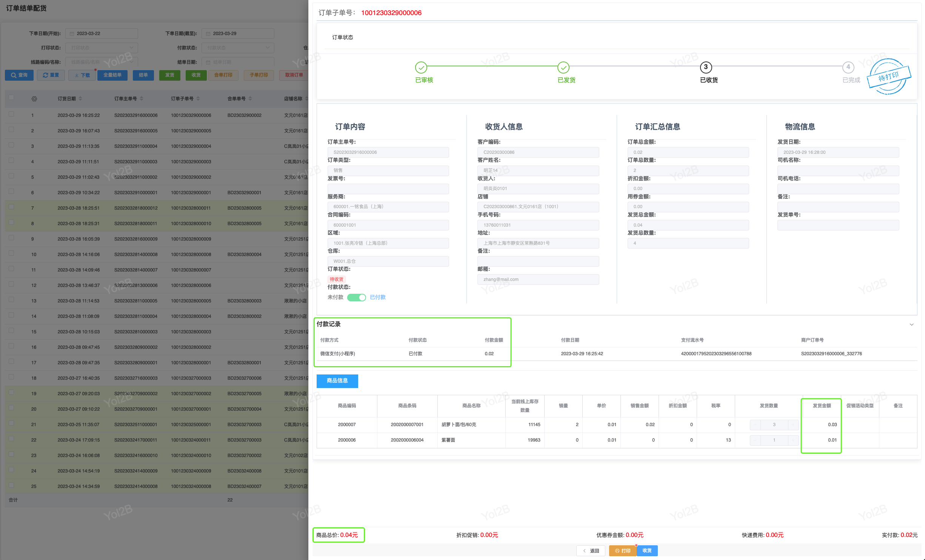Click the 返回 back button
This screenshot has height=560, width=925.
pos(591,551)
